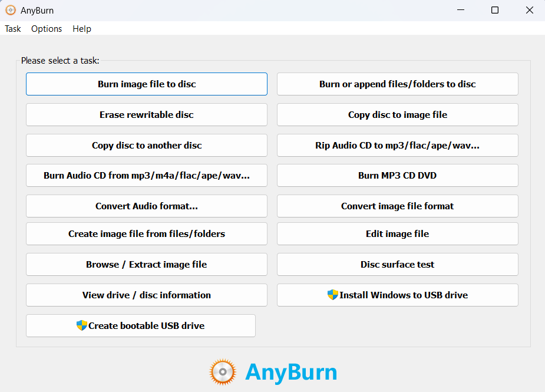The image size is (545, 392).
Task: Select Copy disc to another disc
Action: pyautogui.click(x=146, y=145)
